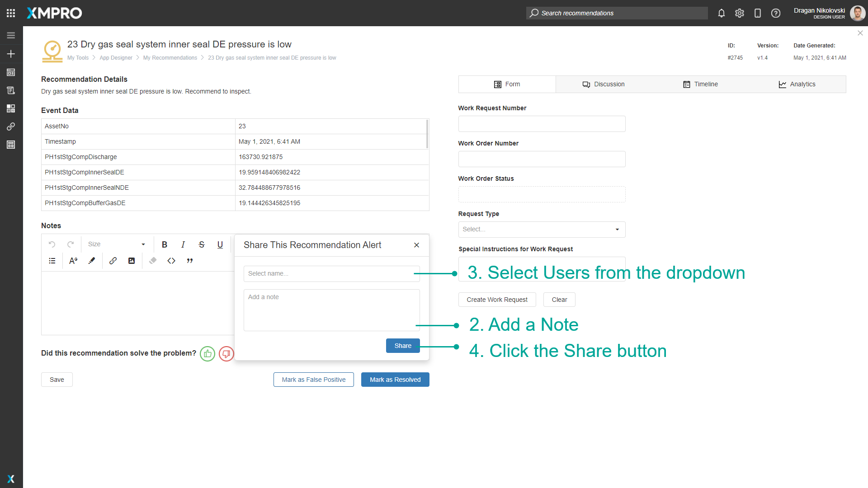Viewport: 868px width, 488px height.
Task: Open the Request Type dropdown
Action: click(542, 230)
